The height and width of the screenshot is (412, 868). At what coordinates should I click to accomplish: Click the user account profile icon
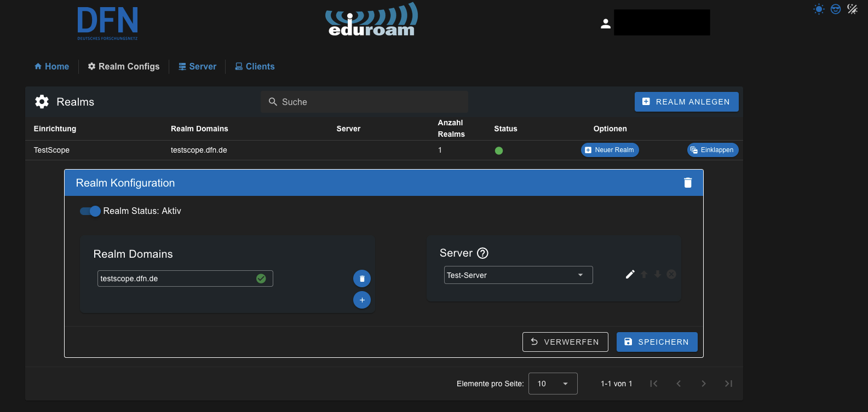[x=606, y=24]
